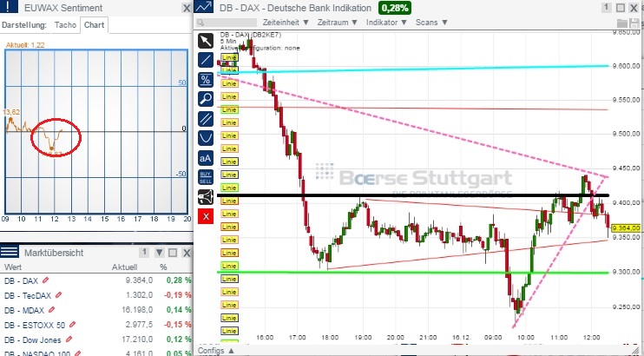Image resolution: width=644 pixels, height=356 pixels.
Task: Select the percent retracement tool
Action: [x=206, y=79]
